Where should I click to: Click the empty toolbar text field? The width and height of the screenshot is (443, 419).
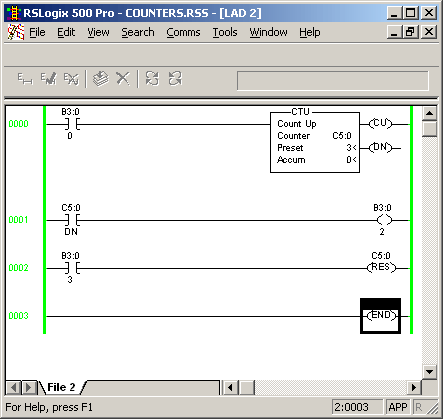[333, 81]
